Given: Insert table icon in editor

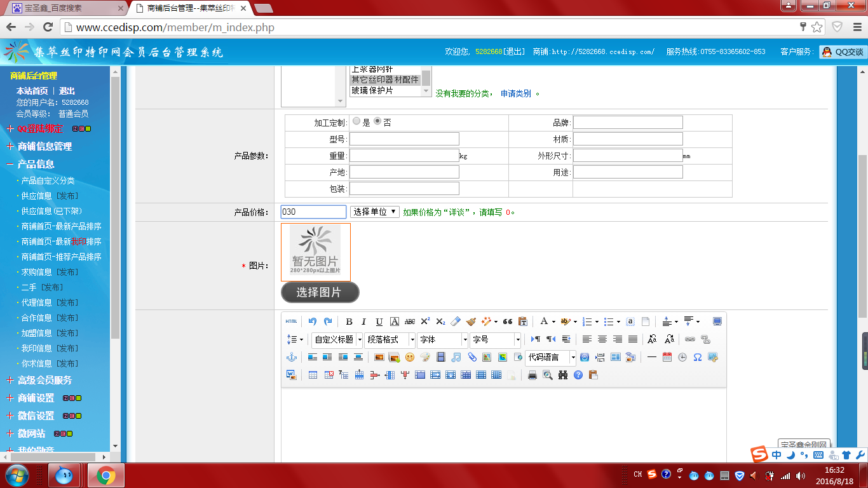Looking at the screenshot, I should [x=313, y=375].
